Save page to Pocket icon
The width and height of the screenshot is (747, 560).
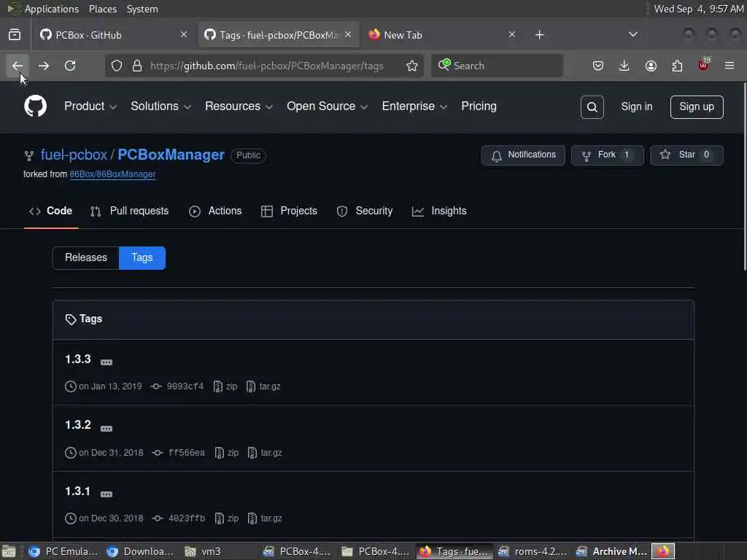point(598,66)
